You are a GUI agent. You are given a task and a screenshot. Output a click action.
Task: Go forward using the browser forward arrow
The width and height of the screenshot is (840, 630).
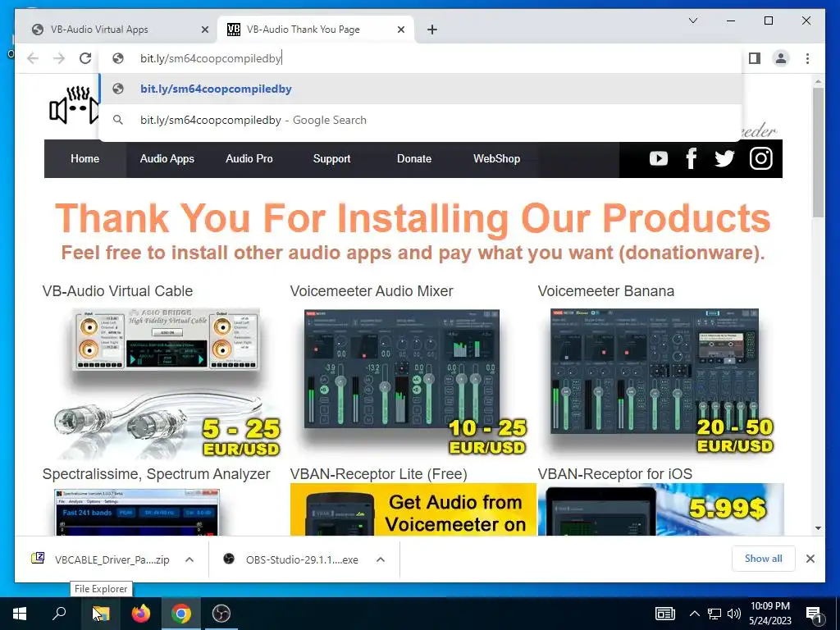coord(59,58)
